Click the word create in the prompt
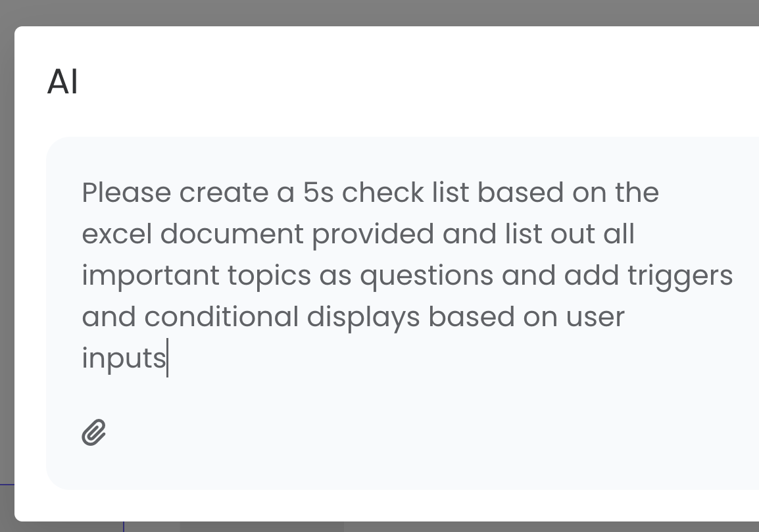The image size is (759, 532). 224,193
